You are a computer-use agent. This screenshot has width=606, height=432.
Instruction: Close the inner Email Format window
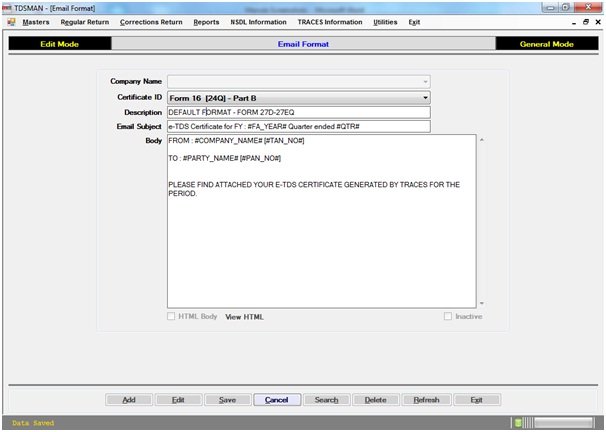pyautogui.click(x=598, y=22)
